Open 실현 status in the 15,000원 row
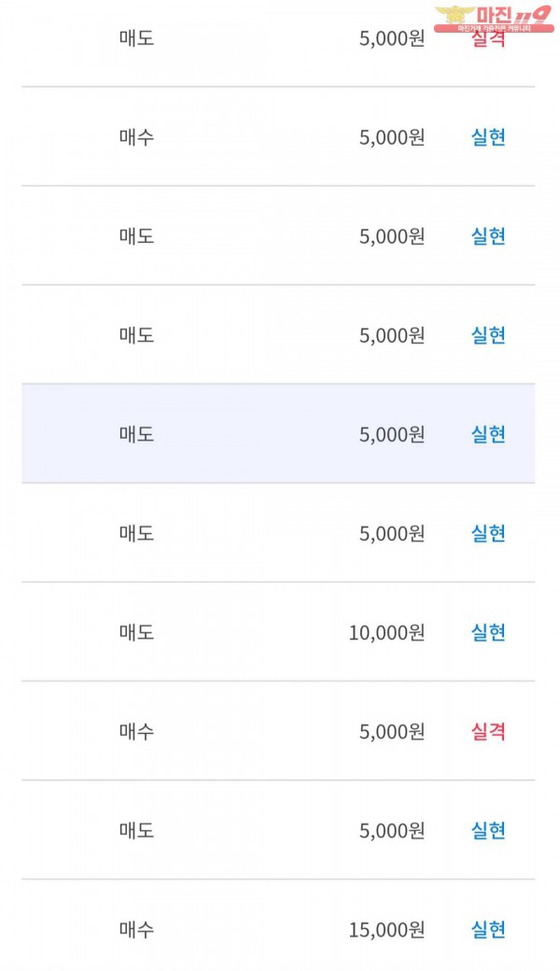Viewport: 560px width, 971px height. (488, 930)
